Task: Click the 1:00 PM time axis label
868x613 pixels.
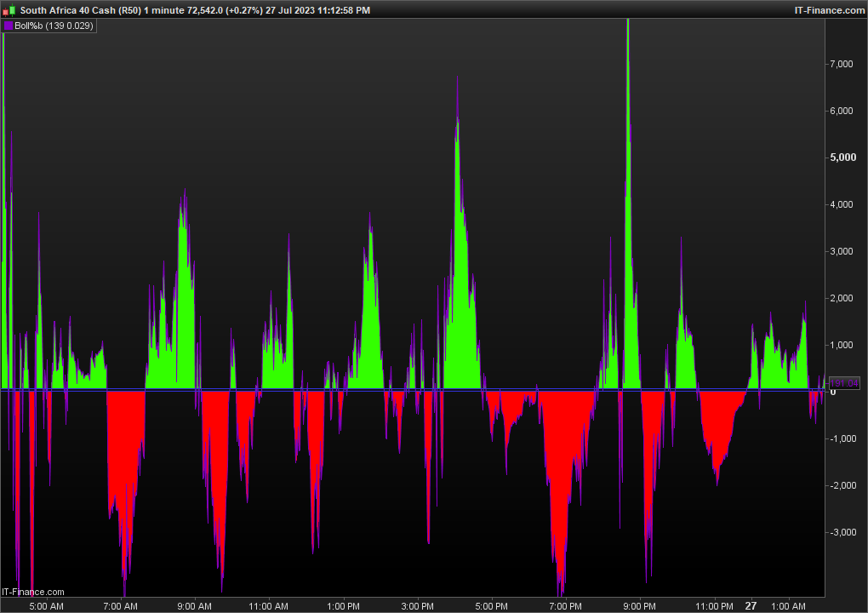Action: (343, 606)
